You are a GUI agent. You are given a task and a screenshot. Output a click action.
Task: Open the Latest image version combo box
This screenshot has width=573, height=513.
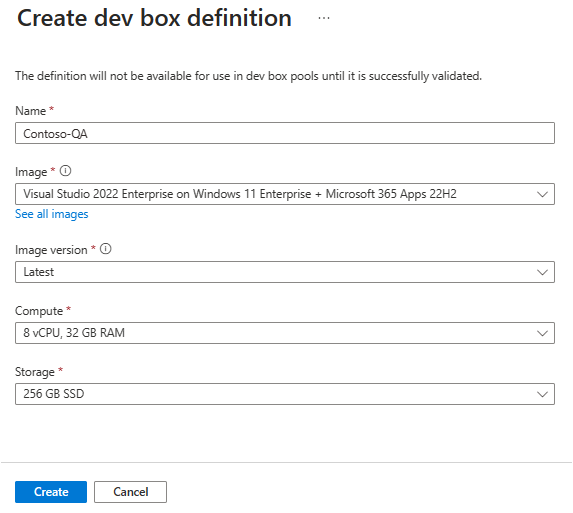(x=285, y=272)
